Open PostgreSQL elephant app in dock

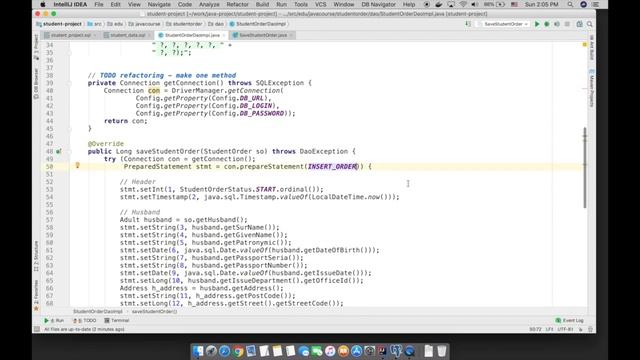(x=396, y=351)
